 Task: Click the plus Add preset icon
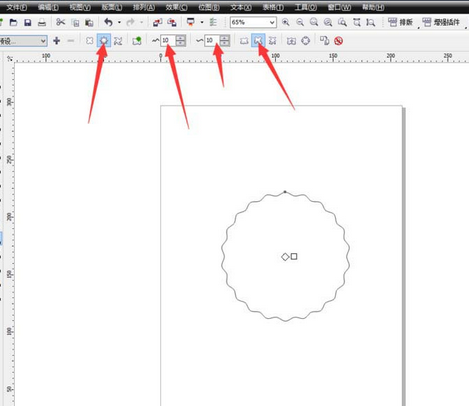(57, 41)
